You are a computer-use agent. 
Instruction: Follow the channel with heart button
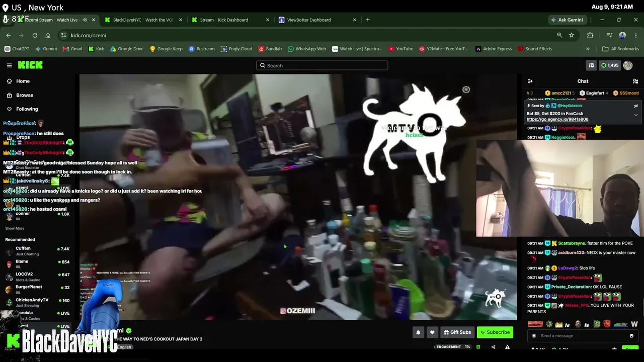432,332
